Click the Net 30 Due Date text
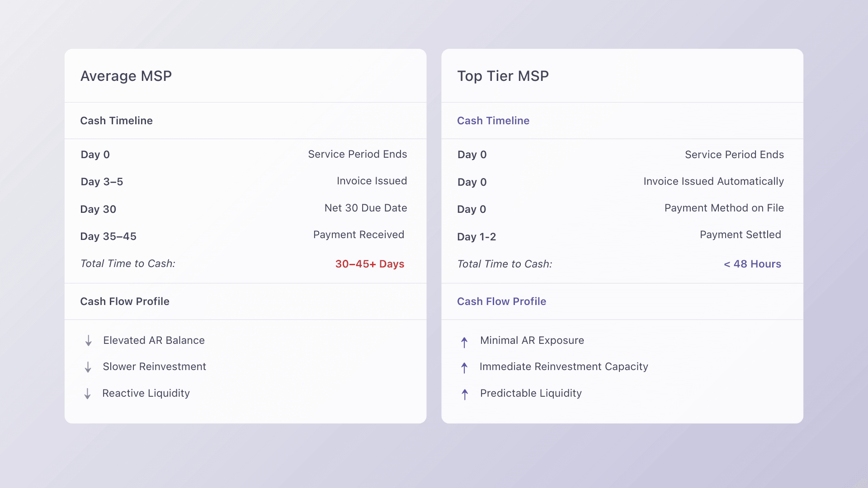The height and width of the screenshot is (488, 868). [365, 208]
